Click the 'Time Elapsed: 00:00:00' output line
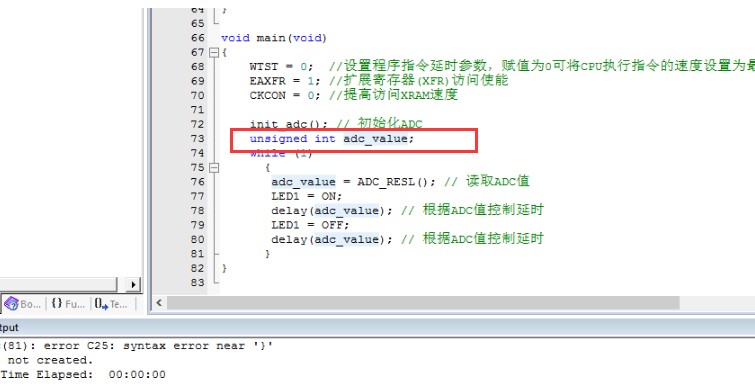The width and height of the screenshot is (755, 386). point(83,374)
